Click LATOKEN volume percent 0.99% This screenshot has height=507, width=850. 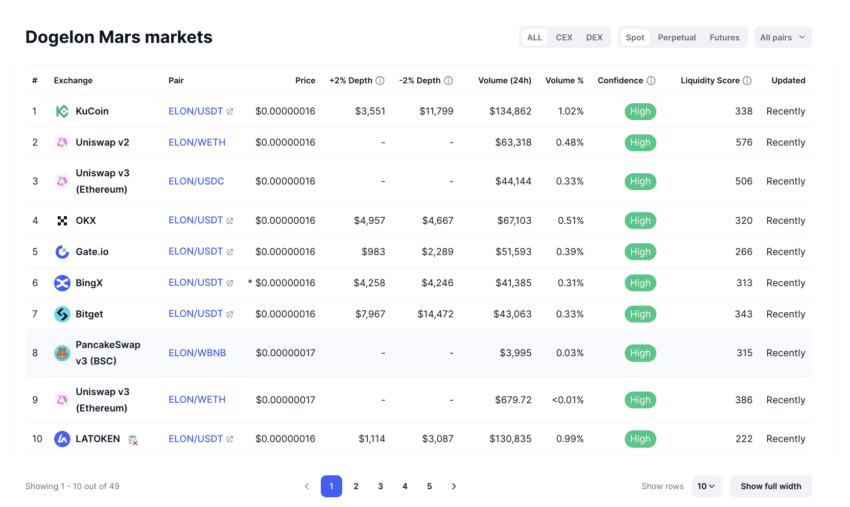570,439
